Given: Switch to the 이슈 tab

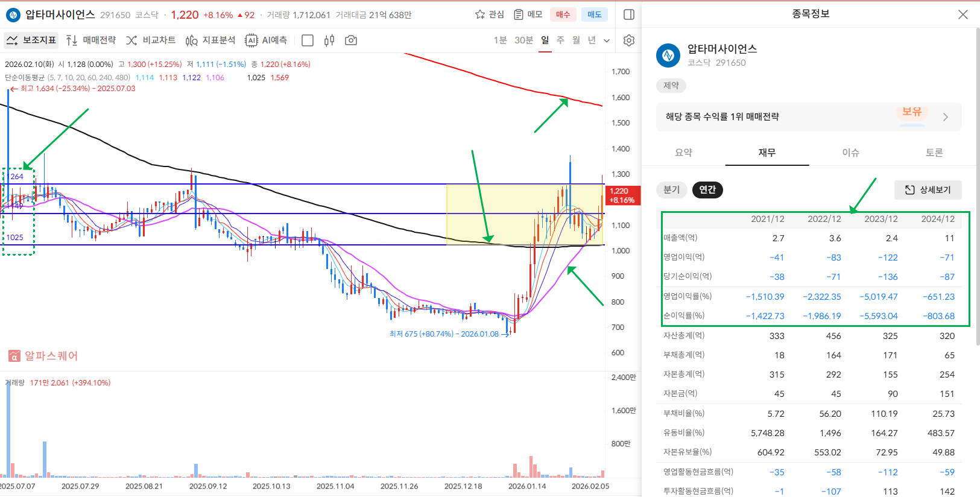Looking at the screenshot, I should [x=851, y=153].
